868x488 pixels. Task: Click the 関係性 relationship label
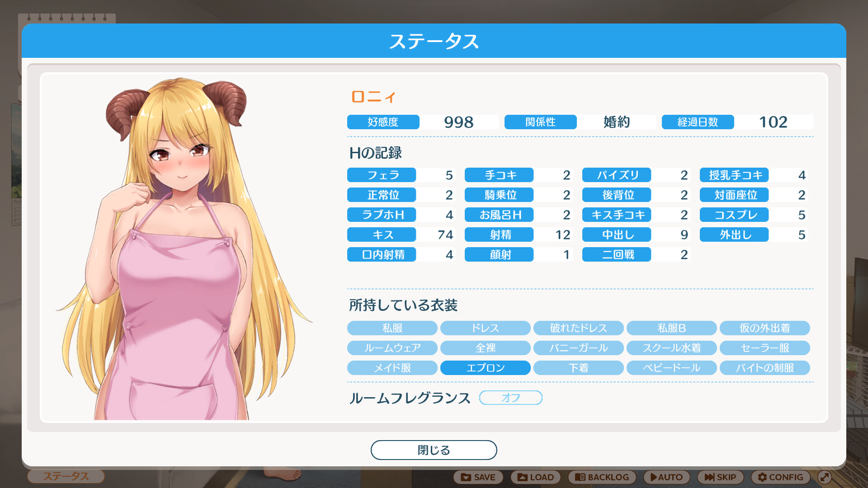tap(541, 122)
